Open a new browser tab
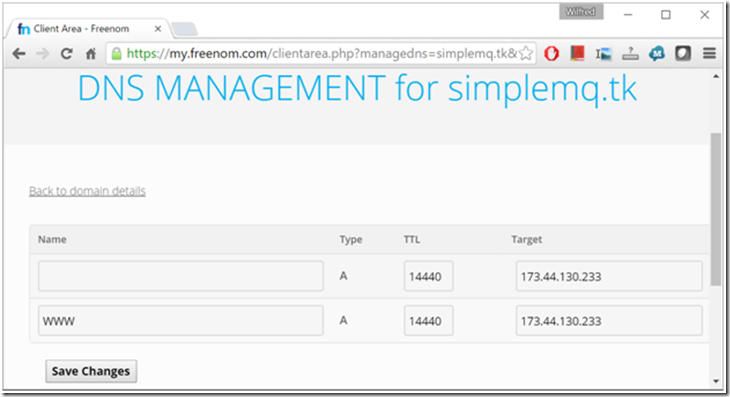This screenshot has width=730, height=397. [x=184, y=29]
